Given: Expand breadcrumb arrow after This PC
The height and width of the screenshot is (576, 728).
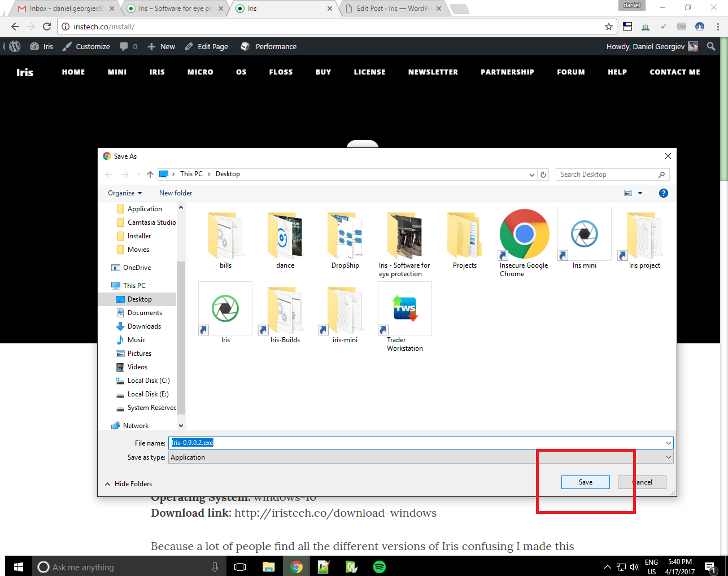Looking at the screenshot, I should (x=209, y=174).
